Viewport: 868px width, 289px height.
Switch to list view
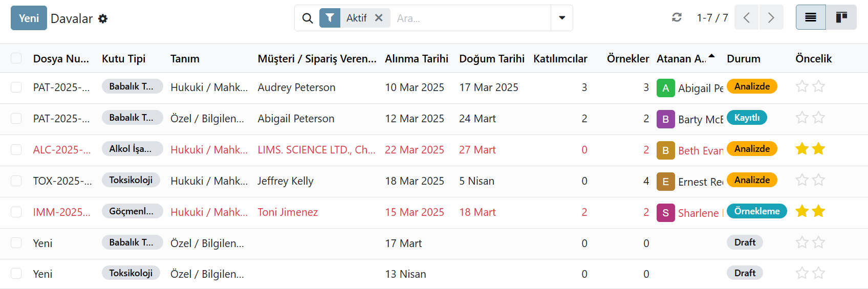click(811, 17)
